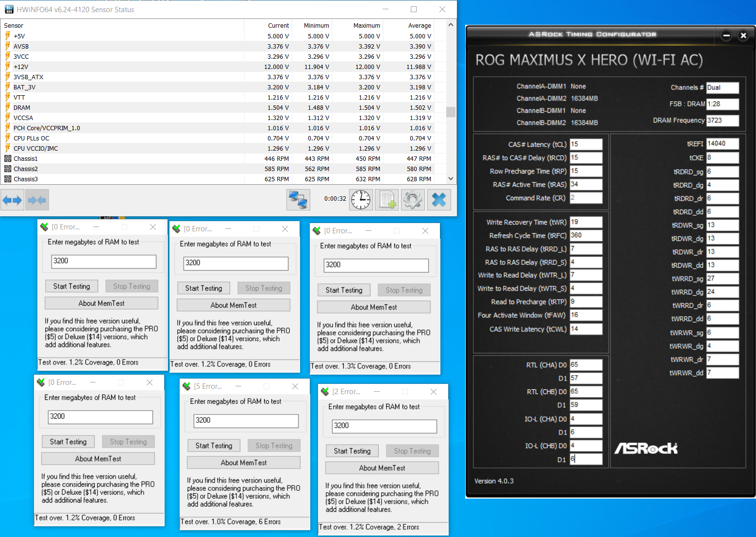Click the blue expand-columns arrows icon in HWiNFO
The image size is (756, 537).
[12, 200]
